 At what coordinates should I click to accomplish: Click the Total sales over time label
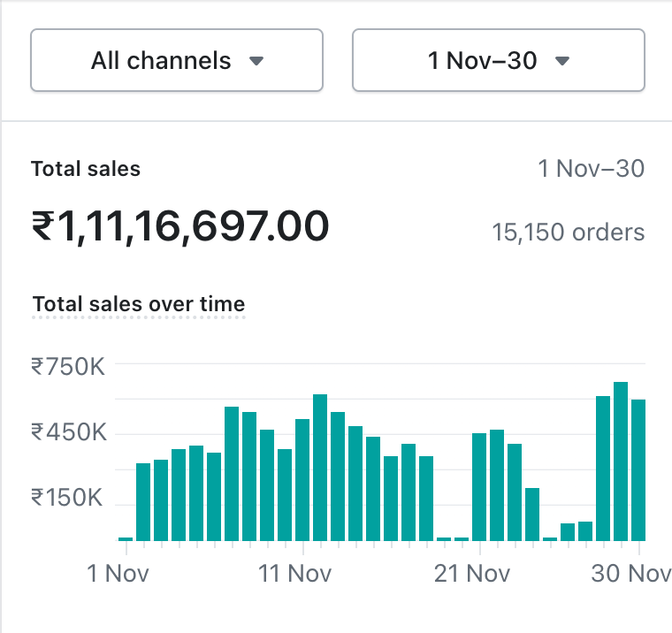(139, 304)
